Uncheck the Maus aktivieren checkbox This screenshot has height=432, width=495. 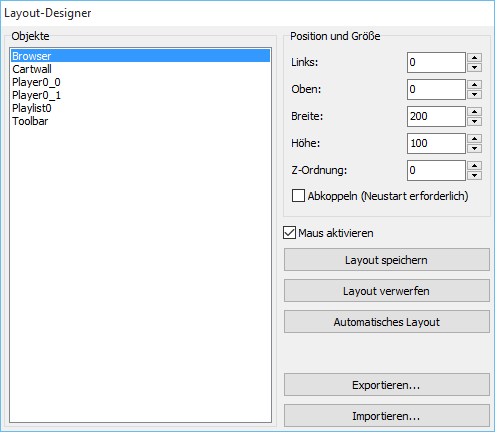(x=289, y=233)
